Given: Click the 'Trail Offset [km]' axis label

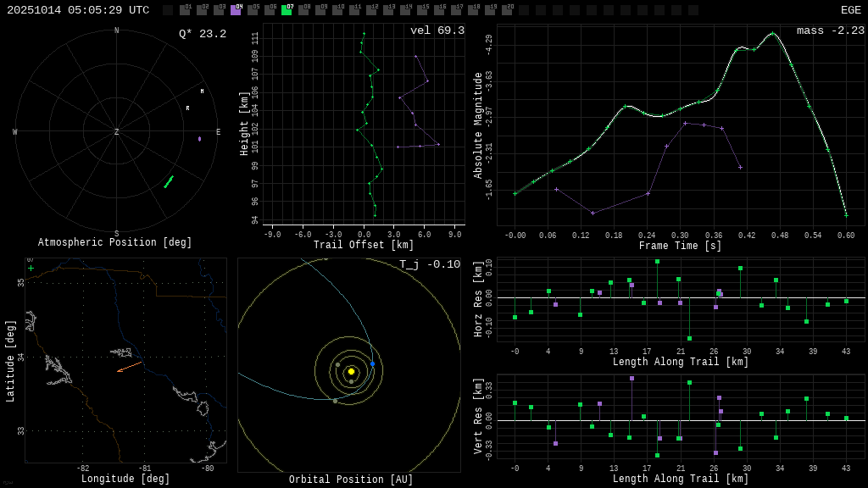Looking at the screenshot, I should pos(364,245).
